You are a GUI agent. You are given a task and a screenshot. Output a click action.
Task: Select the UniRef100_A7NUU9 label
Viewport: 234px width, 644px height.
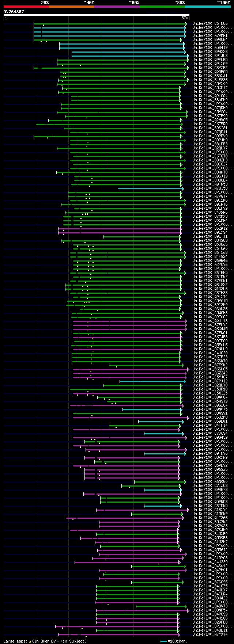click(210, 349)
